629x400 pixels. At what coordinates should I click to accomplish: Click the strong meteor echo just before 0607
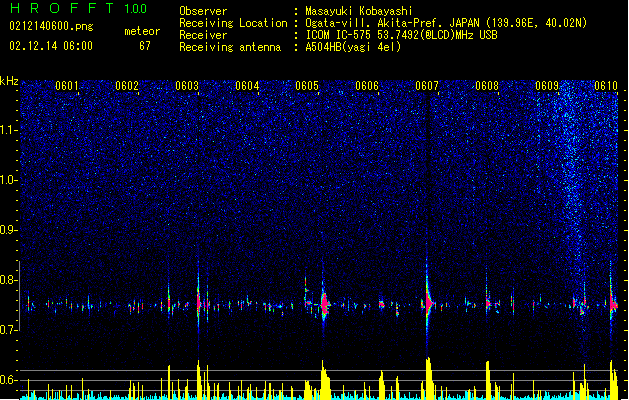(429, 303)
